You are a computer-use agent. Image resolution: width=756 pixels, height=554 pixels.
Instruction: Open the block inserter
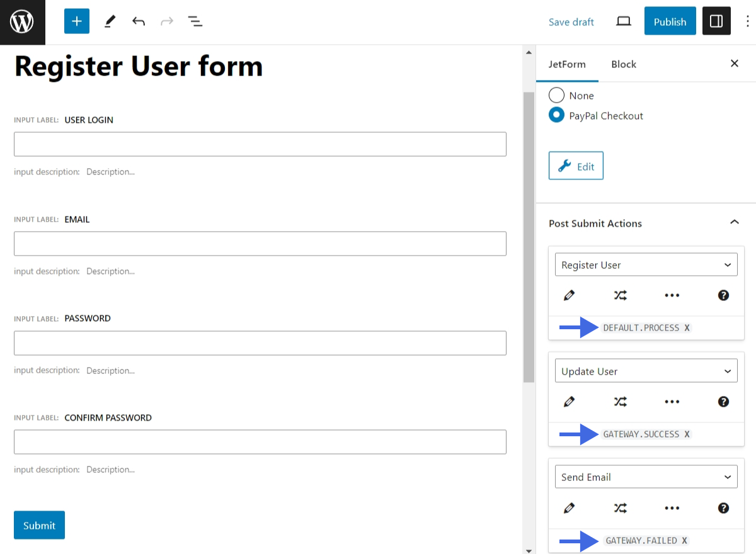point(76,21)
